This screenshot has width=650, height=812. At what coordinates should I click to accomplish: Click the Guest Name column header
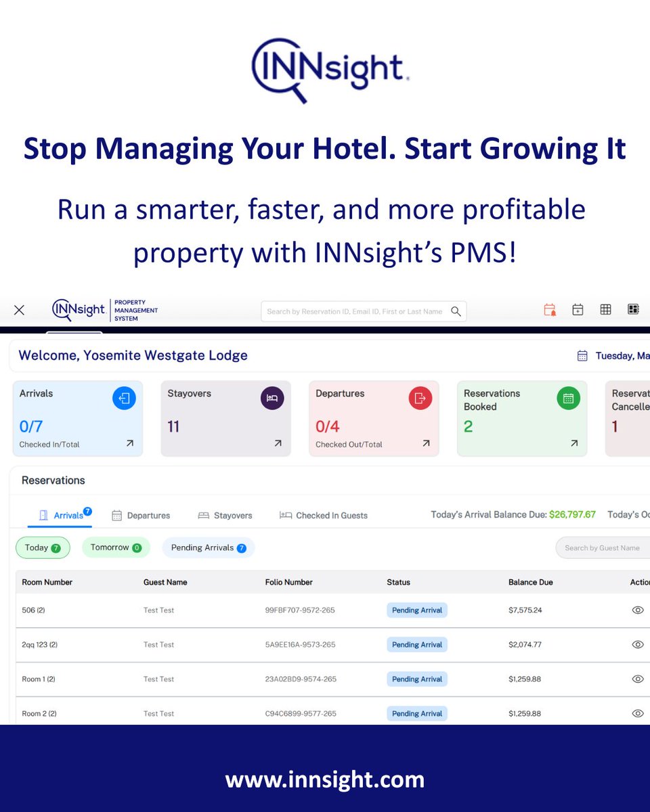click(165, 582)
